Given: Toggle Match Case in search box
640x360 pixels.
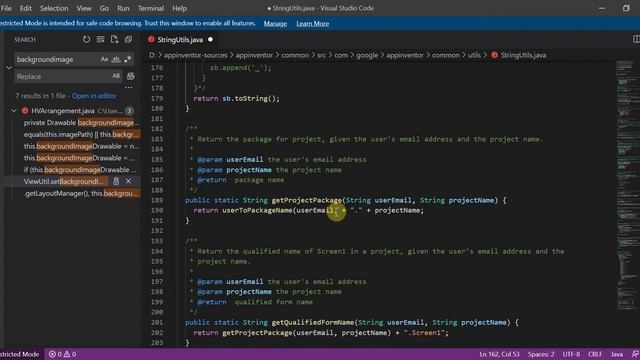Looking at the screenshot, I should tap(104, 59).
